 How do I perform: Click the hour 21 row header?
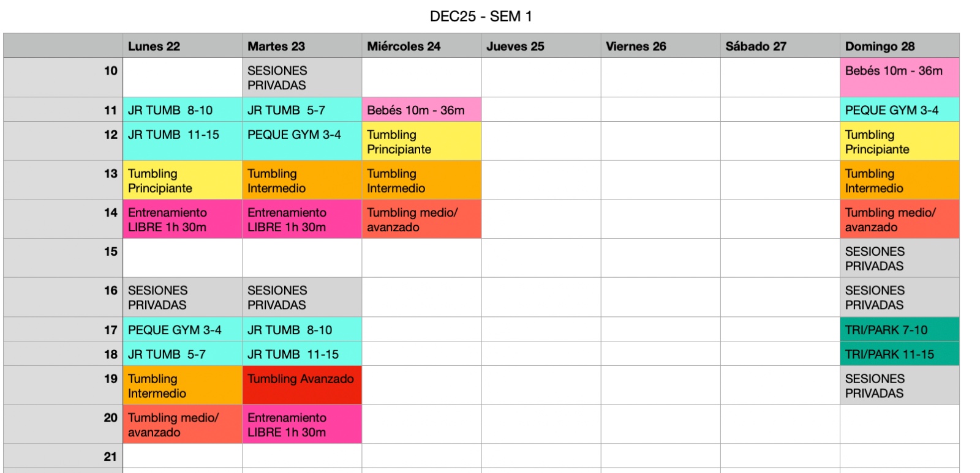[x=63, y=456]
